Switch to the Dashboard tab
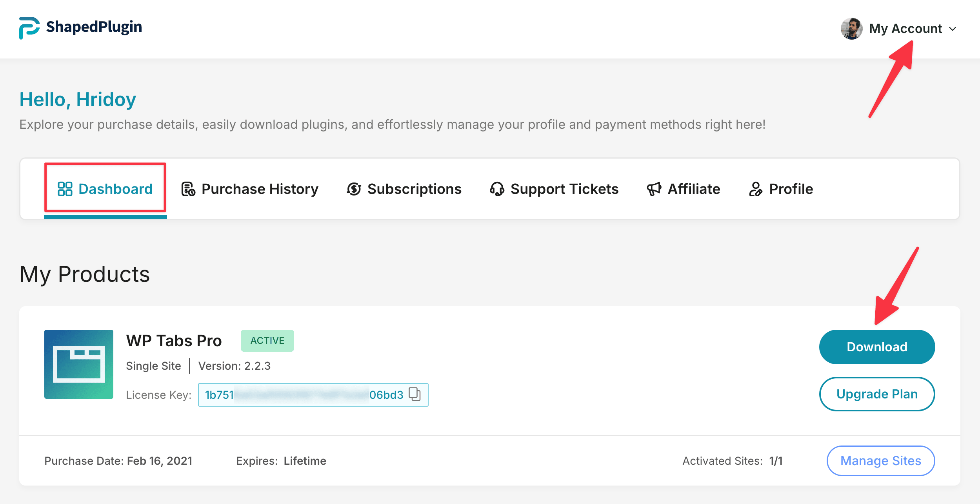The height and width of the screenshot is (504, 980). click(105, 189)
